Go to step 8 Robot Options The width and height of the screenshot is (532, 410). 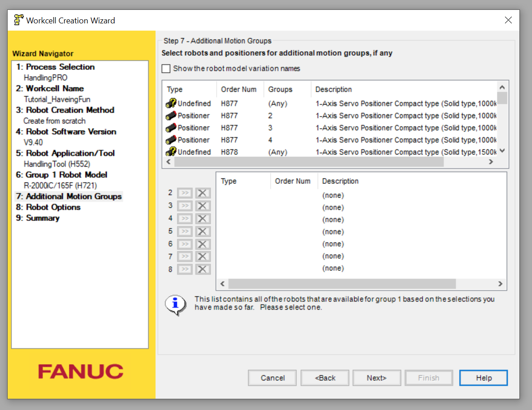[x=48, y=207]
